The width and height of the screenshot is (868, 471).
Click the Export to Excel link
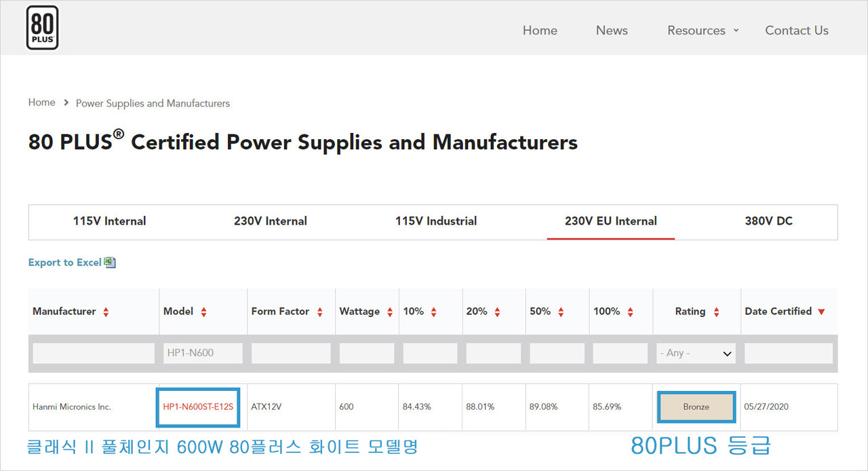click(x=64, y=263)
